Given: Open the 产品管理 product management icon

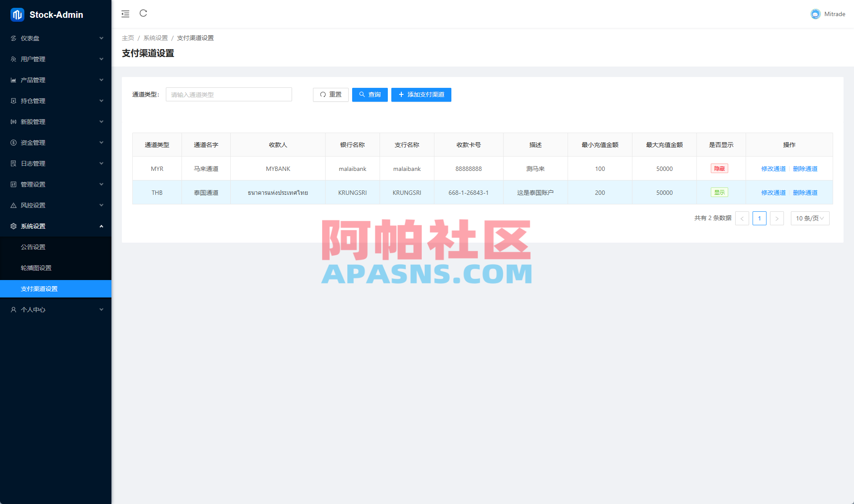Looking at the screenshot, I should click(x=13, y=80).
